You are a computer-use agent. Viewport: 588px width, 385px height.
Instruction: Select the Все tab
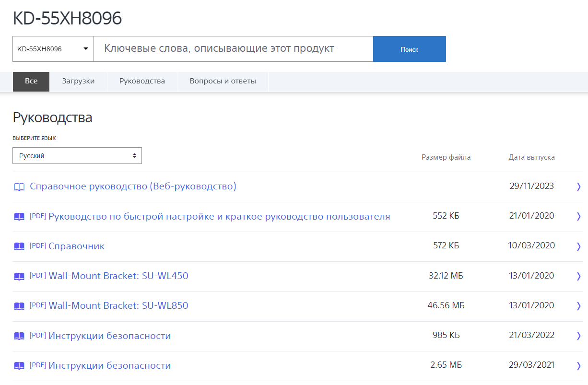[31, 81]
